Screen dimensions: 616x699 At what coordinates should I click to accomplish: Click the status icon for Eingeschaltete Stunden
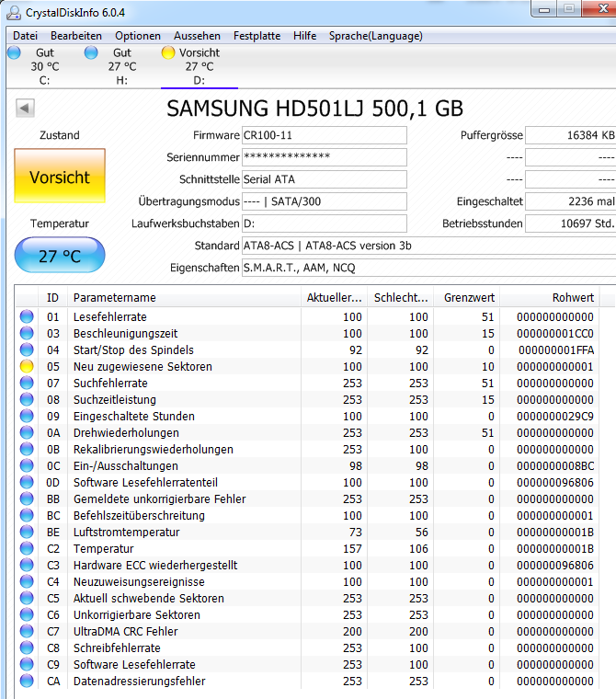[27, 416]
